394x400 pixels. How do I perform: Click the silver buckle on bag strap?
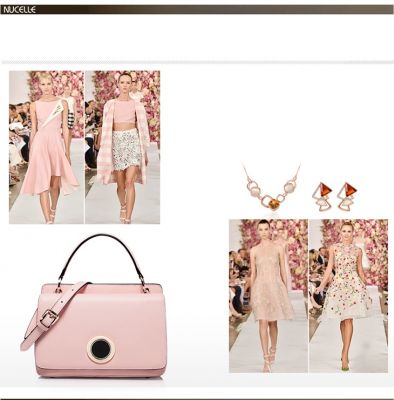click(49, 318)
